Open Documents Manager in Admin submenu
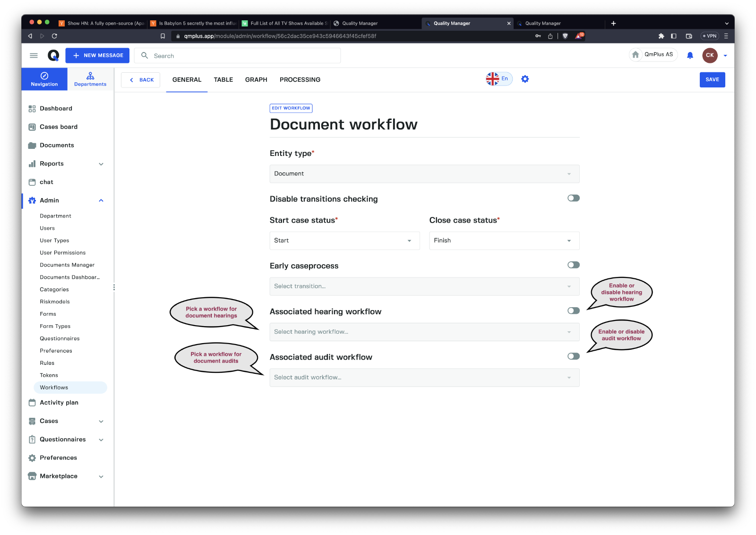The height and width of the screenshot is (535, 756). 67,265
